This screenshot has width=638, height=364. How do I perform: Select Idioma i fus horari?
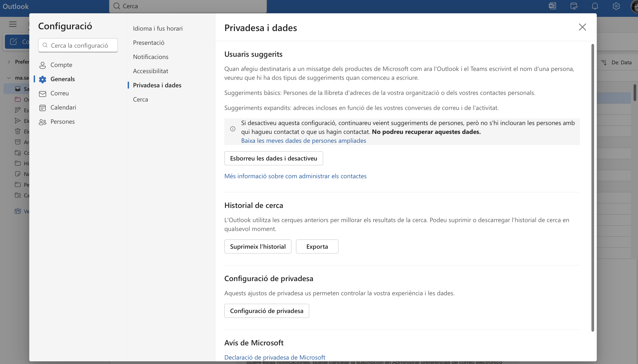158,29
